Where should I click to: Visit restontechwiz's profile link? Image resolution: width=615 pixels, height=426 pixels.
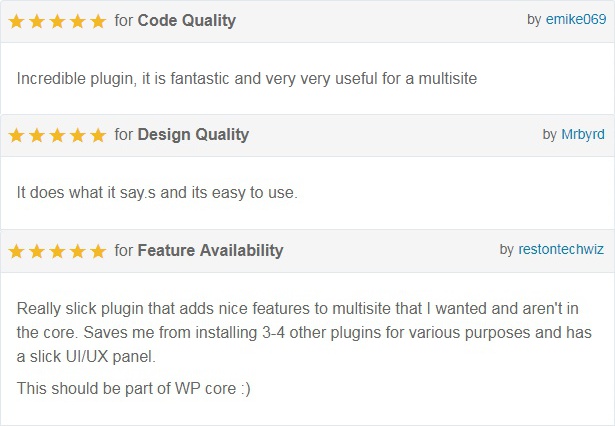click(x=561, y=249)
